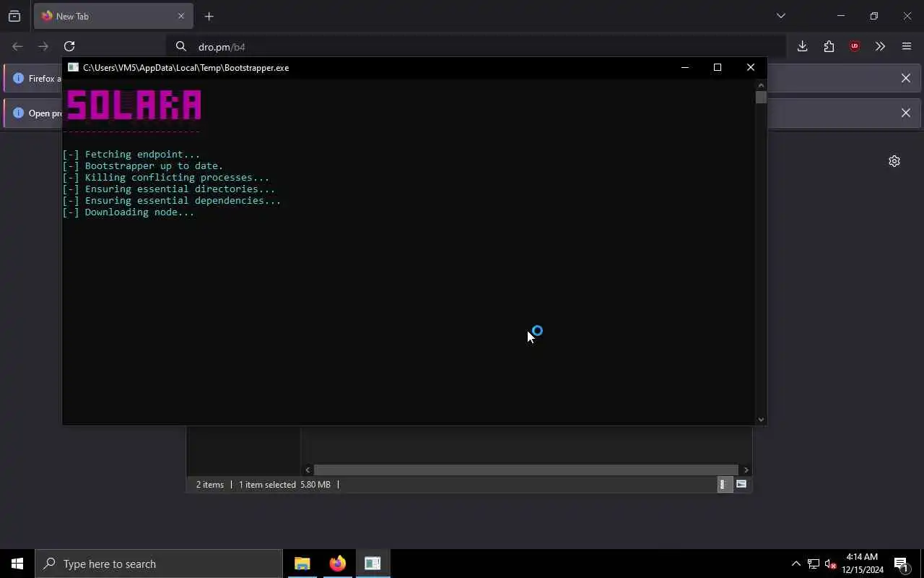Click the 'Fetching endpoint...' console line
This screenshot has height=578, width=924.
131,154
